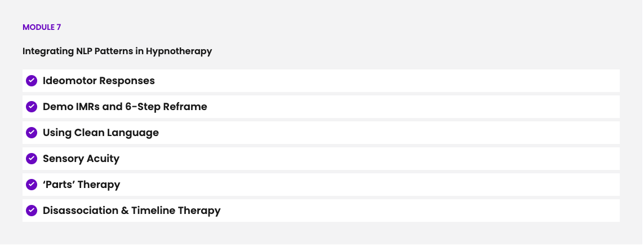Select Disassociation & Timeline Therapy lesson text
The height and width of the screenshot is (245, 644).
coord(131,211)
